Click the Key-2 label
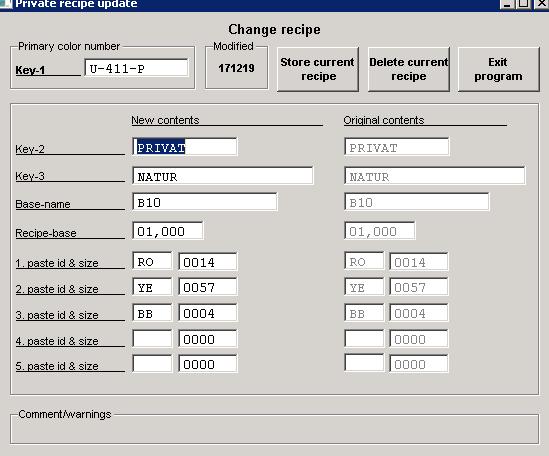Screen dimensions: 549x456 coord(30,149)
